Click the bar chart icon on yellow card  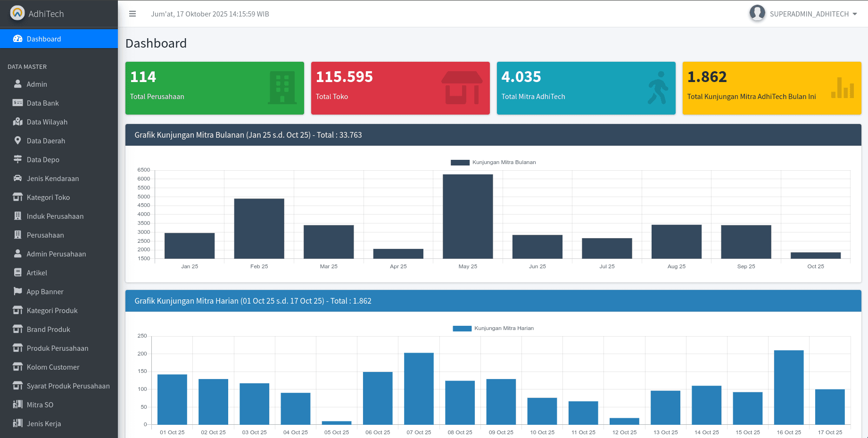point(843,88)
